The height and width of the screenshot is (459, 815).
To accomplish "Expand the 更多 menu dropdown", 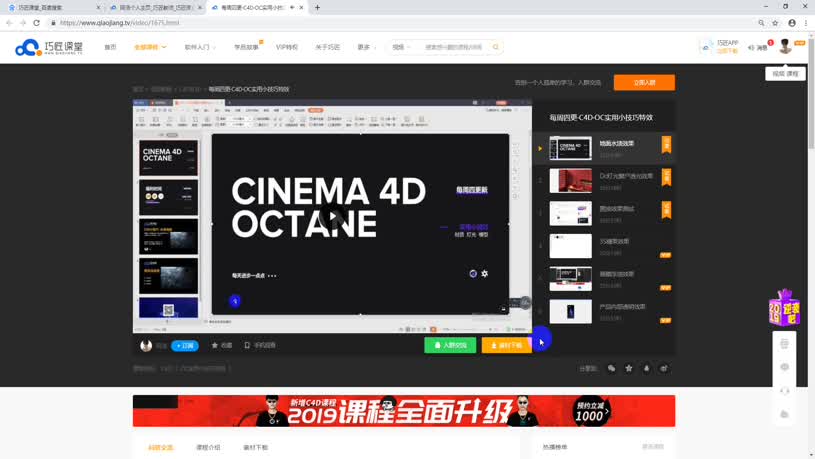I will [366, 47].
